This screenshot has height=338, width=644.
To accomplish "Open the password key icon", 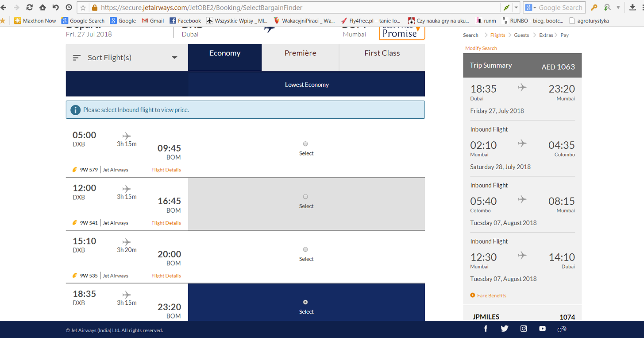I will (594, 8).
